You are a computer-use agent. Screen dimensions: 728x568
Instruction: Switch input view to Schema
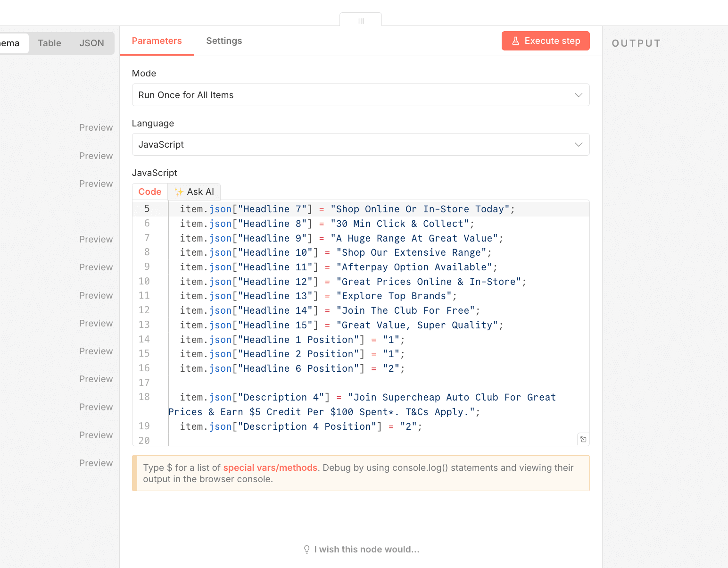[10, 43]
